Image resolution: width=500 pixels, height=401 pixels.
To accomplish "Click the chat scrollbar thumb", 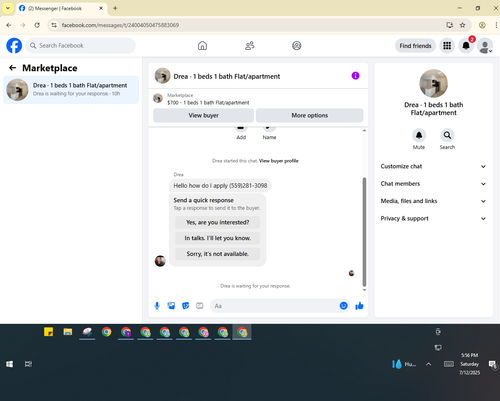I will pos(364,232).
